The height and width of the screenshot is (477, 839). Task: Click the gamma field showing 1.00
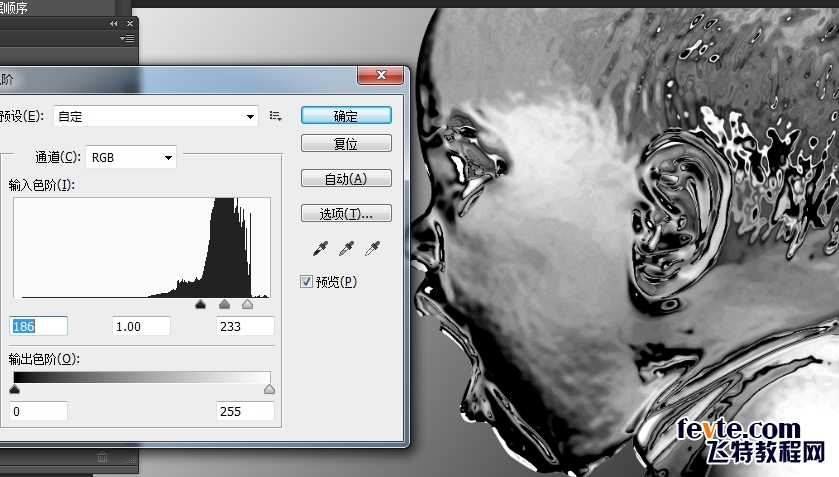(x=141, y=326)
